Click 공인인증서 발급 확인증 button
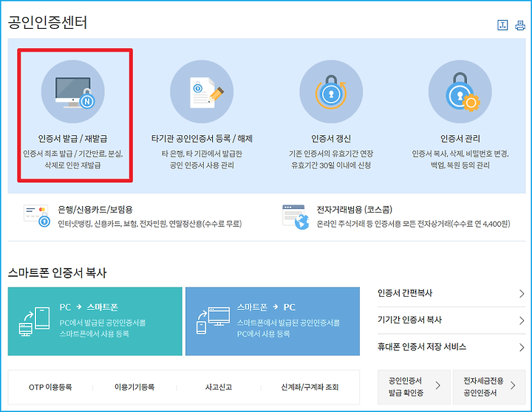 [414, 387]
